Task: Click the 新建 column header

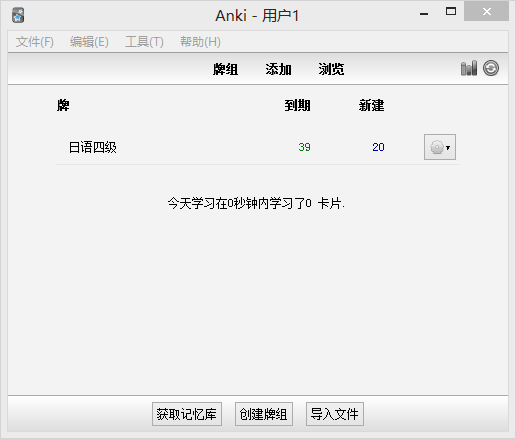Action: click(x=371, y=105)
